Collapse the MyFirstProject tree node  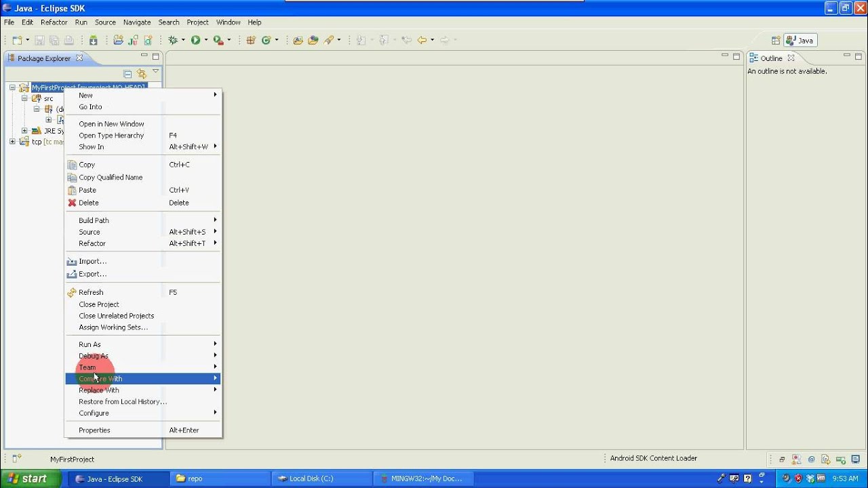(12, 87)
